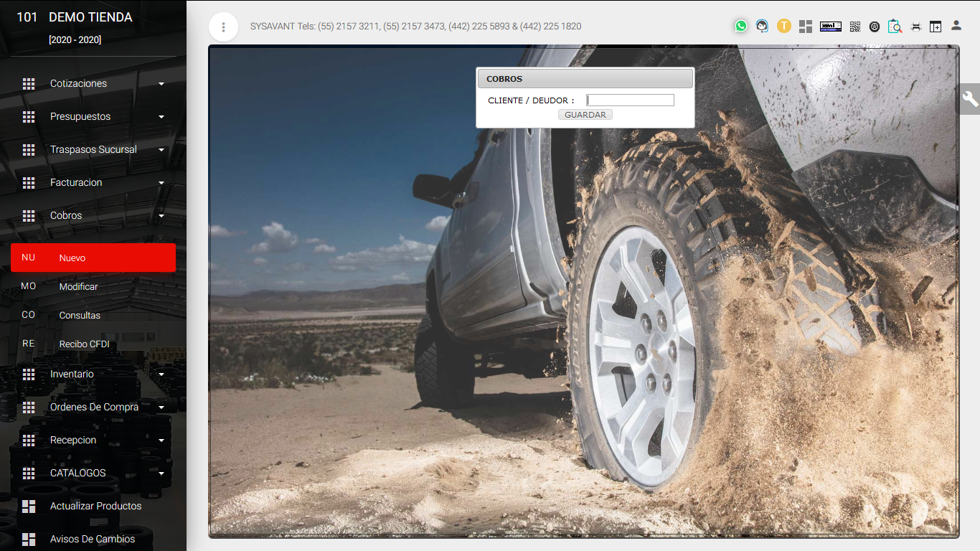Viewport: 980px width, 551px height.
Task: Click the add table column icon
Action: (936, 27)
